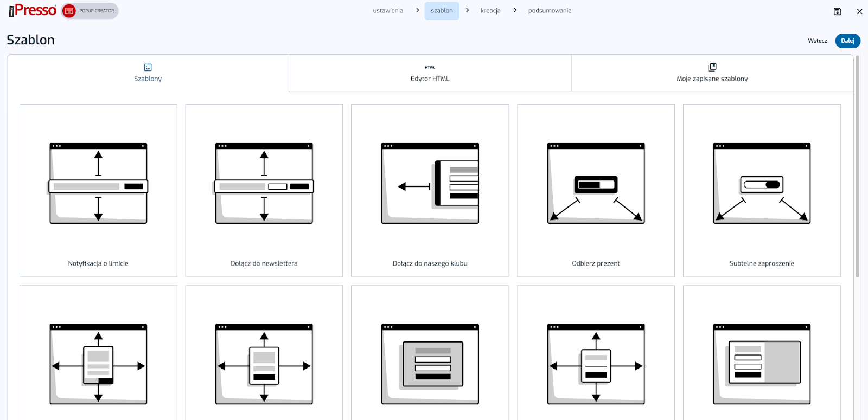The width and height of the screenshot is (868, 420).
Task: Switch to the Edytor HTML tab
Action: click(x=430, y=73)
